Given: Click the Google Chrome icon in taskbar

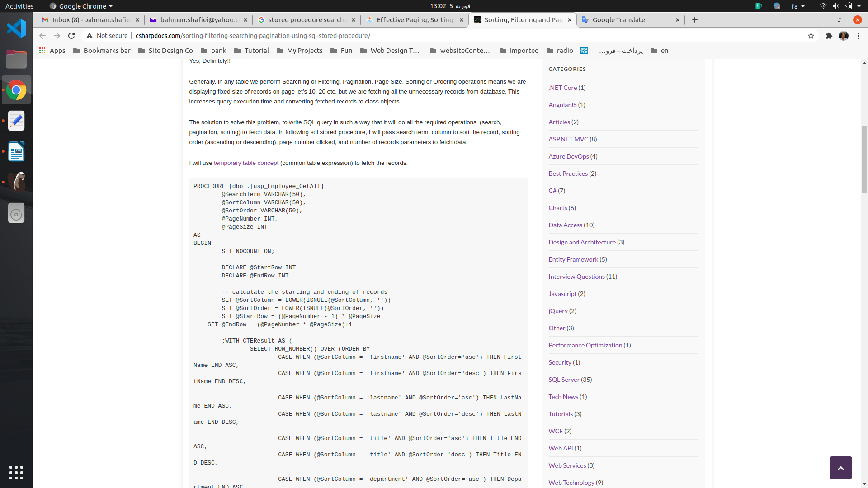Looking at the screenshot, I should tap(16, 90).
